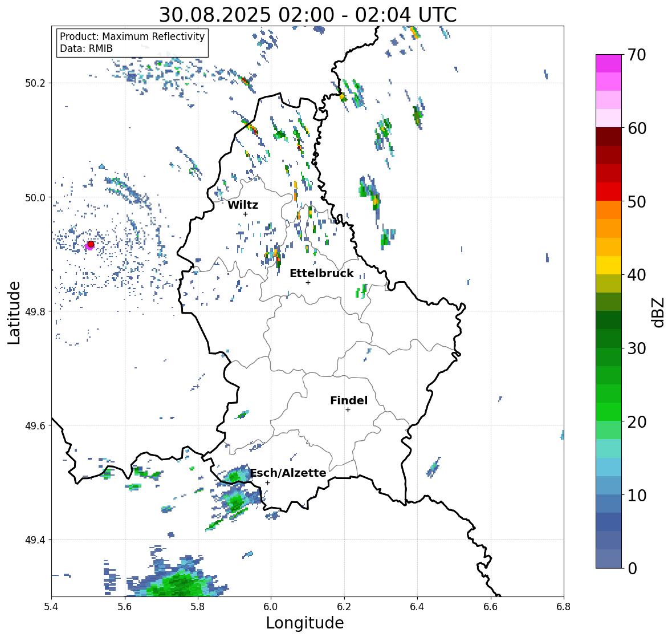This screenshot has width=672, height=637.
Task: Click the latitude tick label 50.2
Action: 35,83
